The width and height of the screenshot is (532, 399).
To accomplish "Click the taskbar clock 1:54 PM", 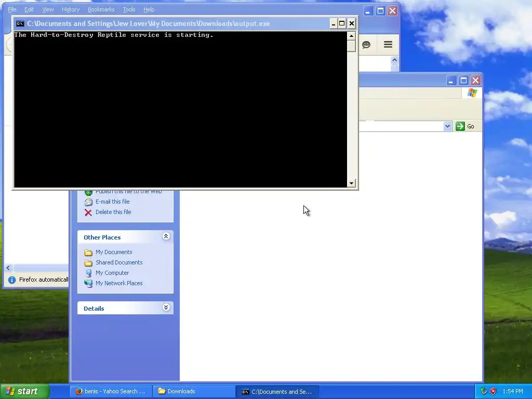I will point(513,391).
